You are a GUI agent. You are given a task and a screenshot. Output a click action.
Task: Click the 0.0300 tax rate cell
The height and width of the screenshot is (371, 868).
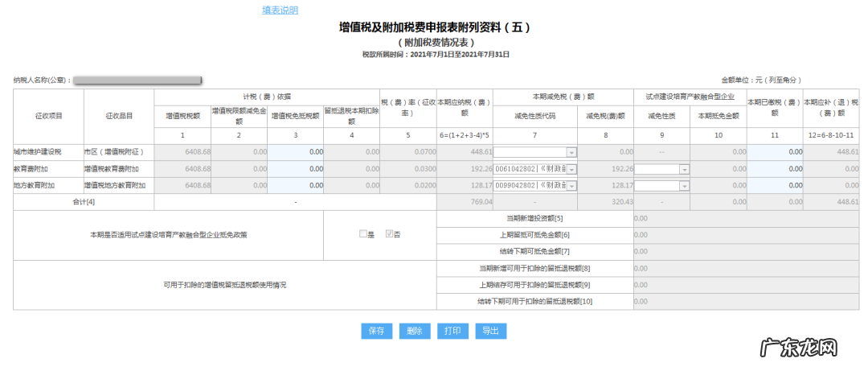pyautogui.click(x=408, y=169)
